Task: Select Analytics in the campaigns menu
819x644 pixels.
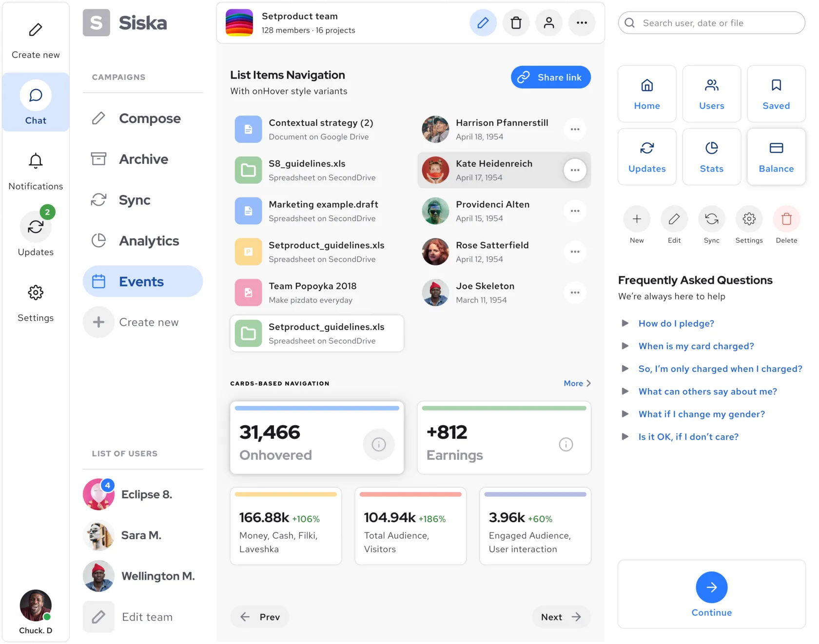Action: tap(149, 241)
